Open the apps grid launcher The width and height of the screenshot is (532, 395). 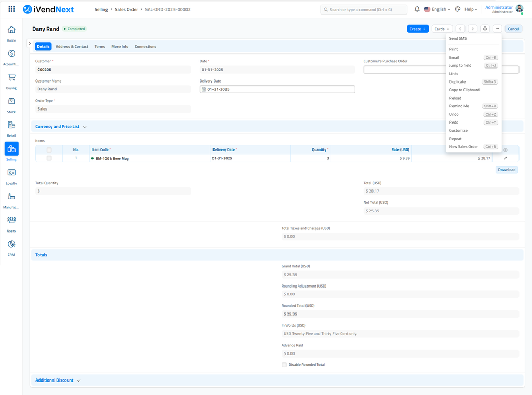tap(11, 9)
